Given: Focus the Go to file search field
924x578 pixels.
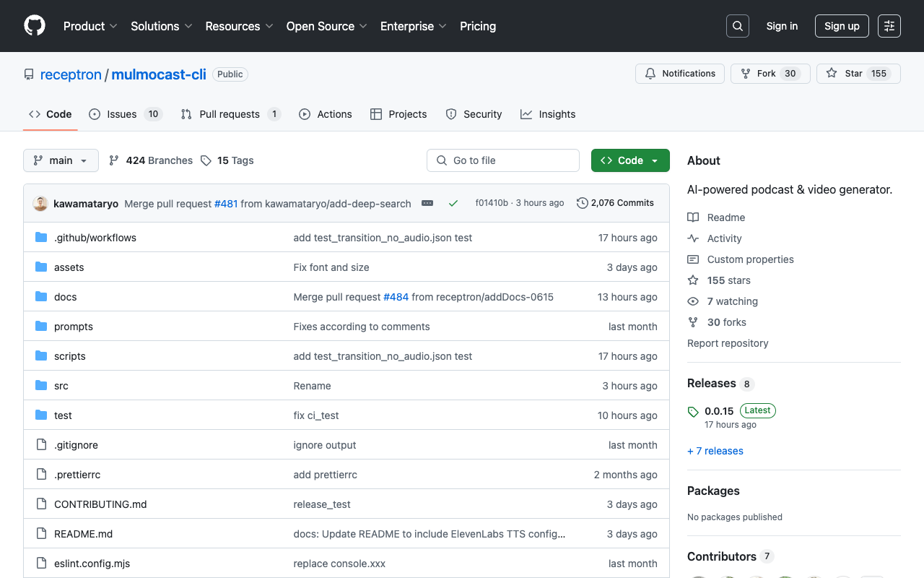Looking at the screenshot, I should (503, 160).
